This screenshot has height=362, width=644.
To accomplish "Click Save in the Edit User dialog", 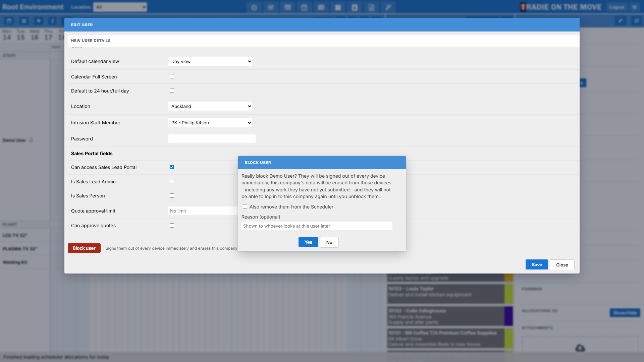I will pos(537,264).
